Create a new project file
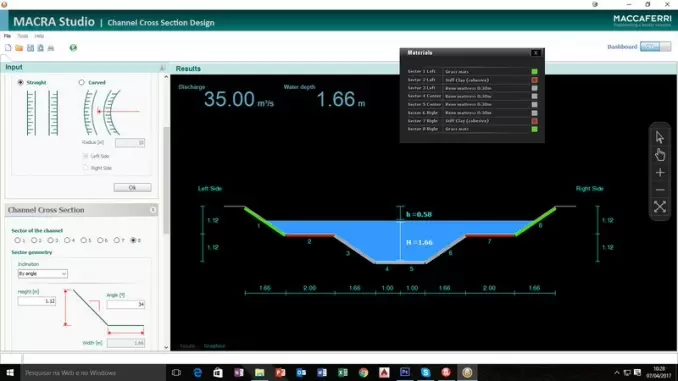The height and width of the screenshot is (381, 678). pyautogui.click(x=8, y=48)
